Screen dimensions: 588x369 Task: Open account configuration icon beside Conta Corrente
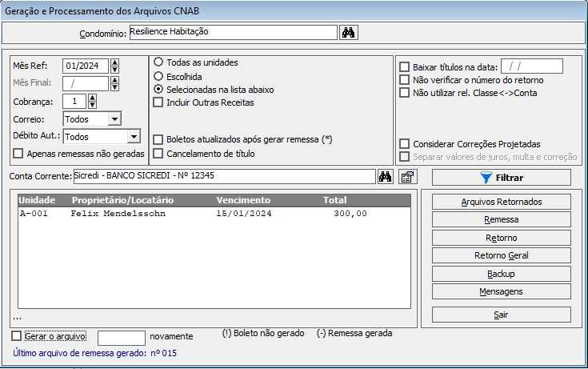click(x=408, y=176)
